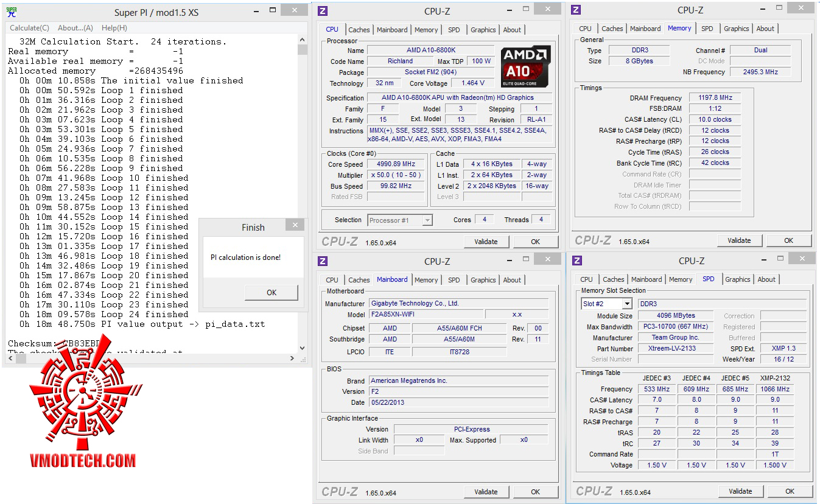Open About tab in the CPU-Z CPU window

tap(512, 30)
